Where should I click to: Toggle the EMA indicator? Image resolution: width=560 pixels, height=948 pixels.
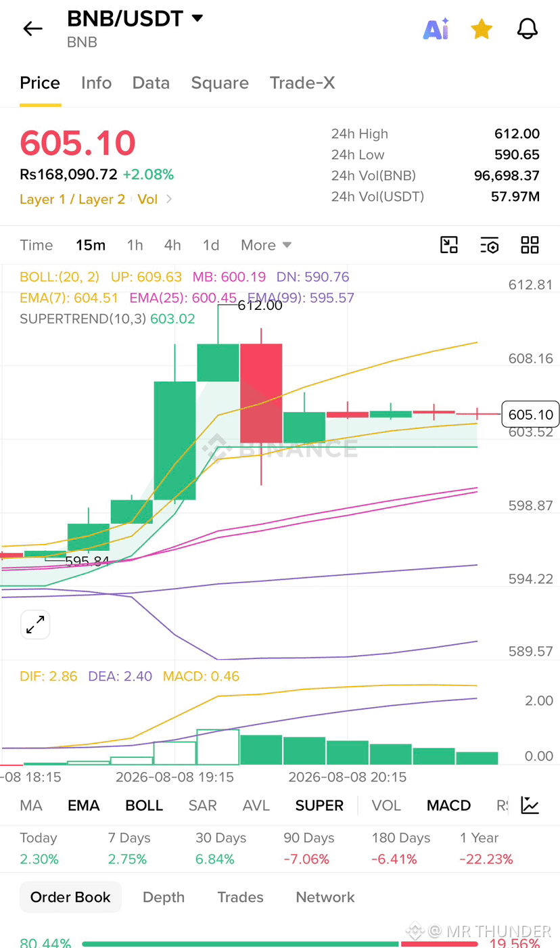pos(84,805)
